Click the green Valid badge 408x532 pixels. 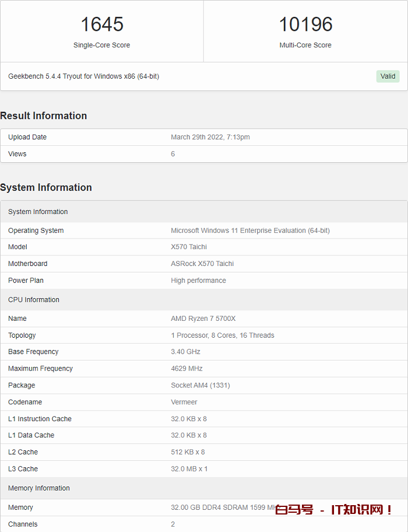[x=388, y=76]
